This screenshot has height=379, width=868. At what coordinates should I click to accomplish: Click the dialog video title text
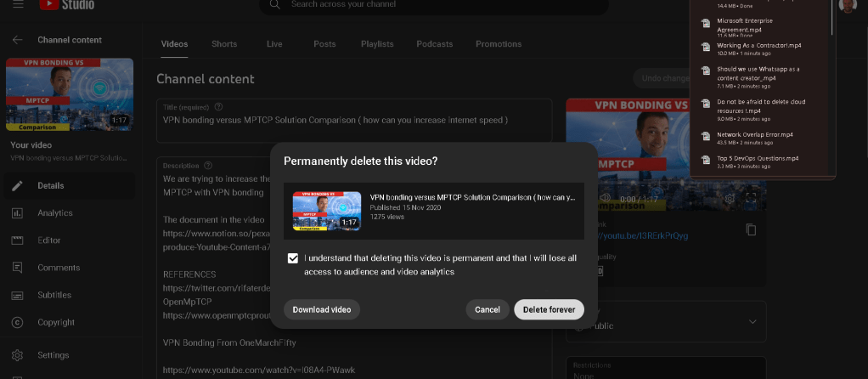click(473, 197)
